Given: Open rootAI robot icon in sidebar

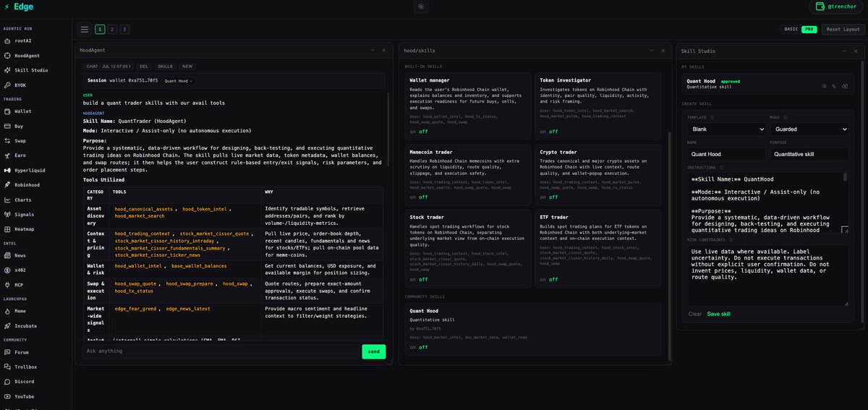Looking at the screenshot, I should tap(7, 41).
